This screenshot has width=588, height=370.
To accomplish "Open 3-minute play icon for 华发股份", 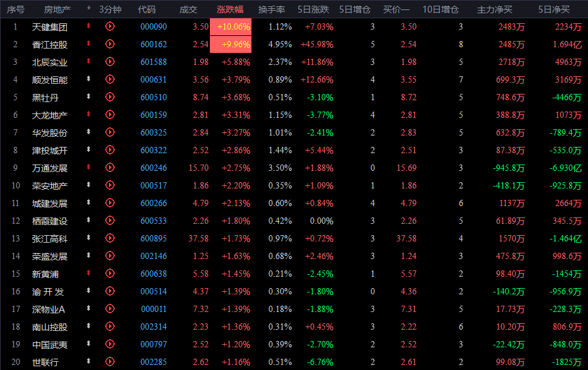I will (x=110, y=132).
